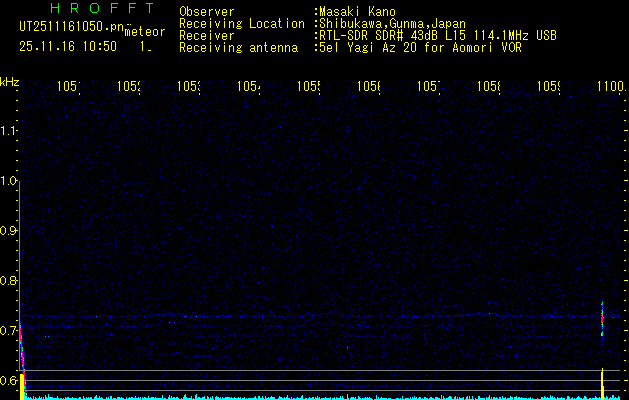
Task: Click the yellow intensity spike at bottom right
Action: pos(602,382)
